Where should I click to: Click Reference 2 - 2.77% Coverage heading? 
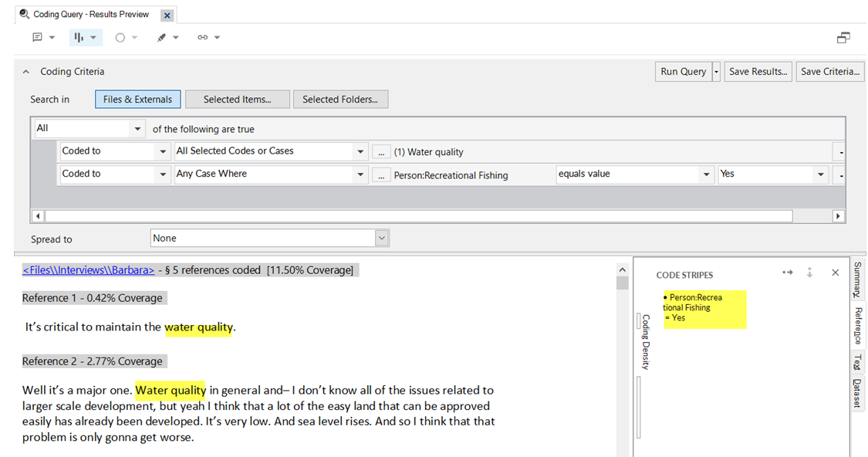coord(93,361)
